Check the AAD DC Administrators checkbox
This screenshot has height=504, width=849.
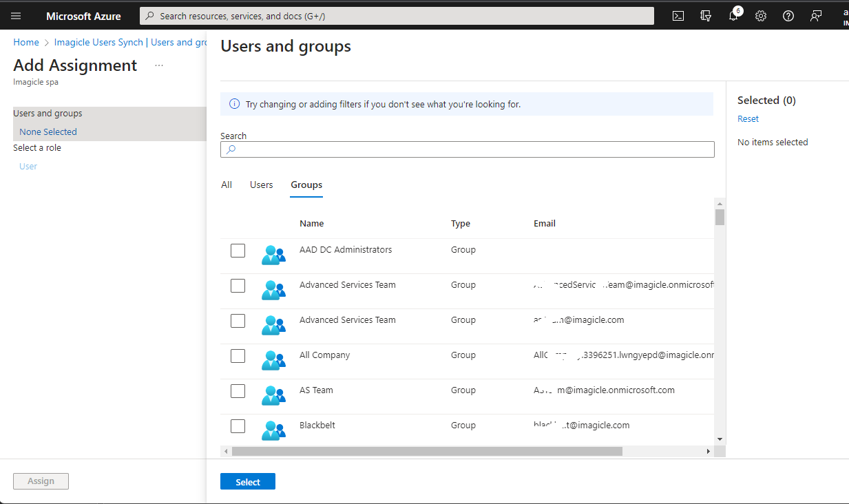tap(238, 251)
